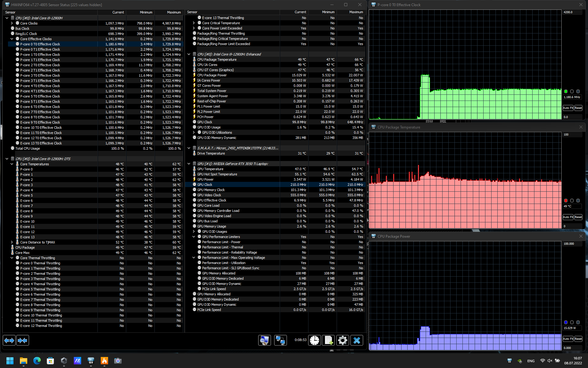Expand the Core Clocks tree node
588x368 pixels.
click(x=12, y=23)
